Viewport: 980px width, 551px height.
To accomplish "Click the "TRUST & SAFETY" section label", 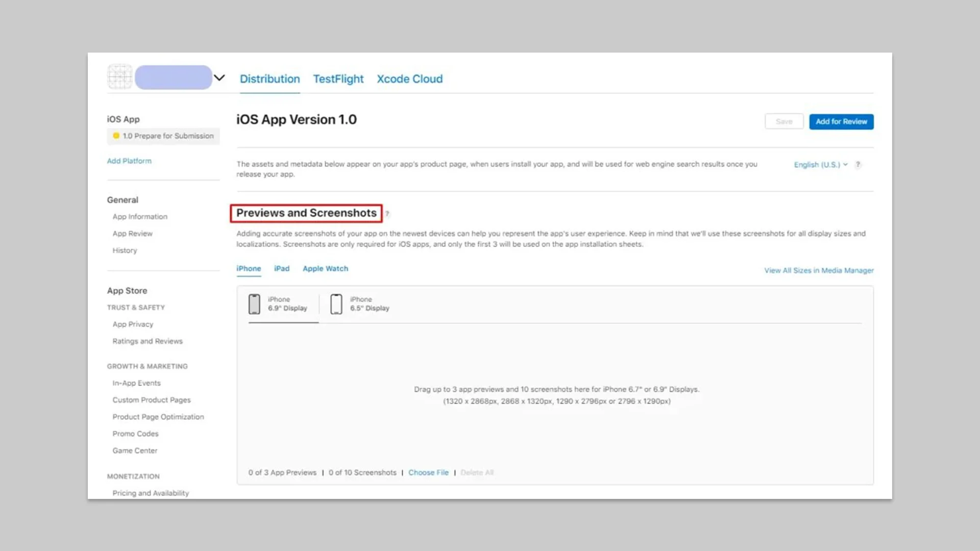I will [x=136, y=307].
